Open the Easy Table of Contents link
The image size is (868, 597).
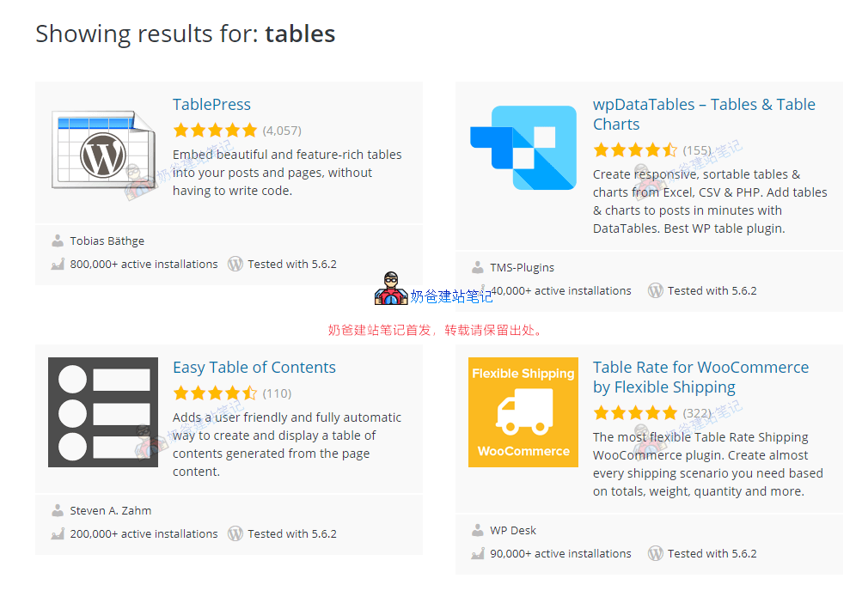click(254, 368)
